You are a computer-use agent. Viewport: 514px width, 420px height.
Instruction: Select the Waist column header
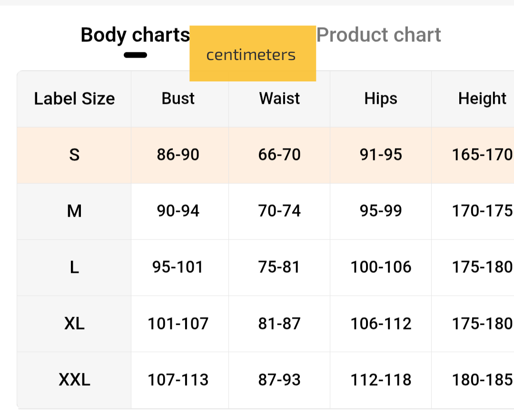coord(279,99)
